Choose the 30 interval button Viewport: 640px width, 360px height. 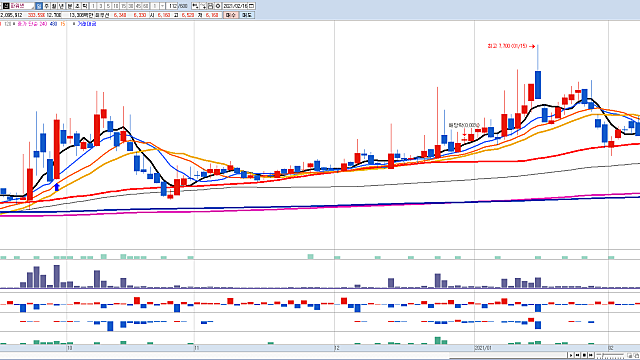pos(131,6)
